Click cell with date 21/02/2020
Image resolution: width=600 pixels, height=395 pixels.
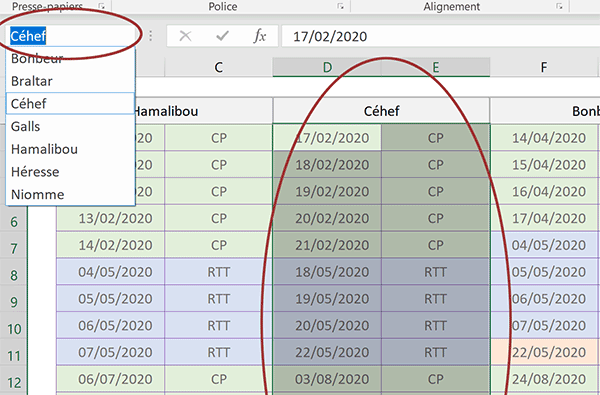tap(327, 245)
